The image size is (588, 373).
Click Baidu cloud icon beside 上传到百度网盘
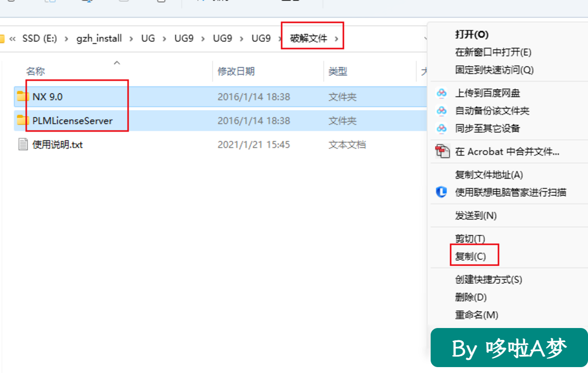[442, 93]
